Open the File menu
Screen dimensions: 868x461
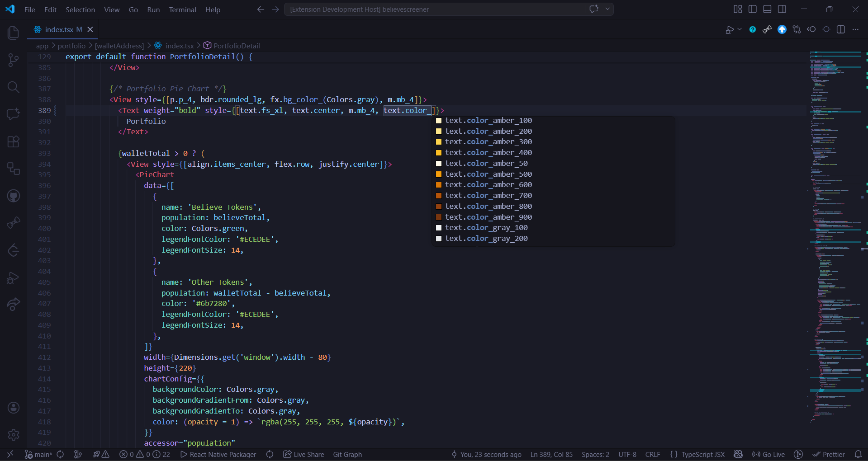30,9
